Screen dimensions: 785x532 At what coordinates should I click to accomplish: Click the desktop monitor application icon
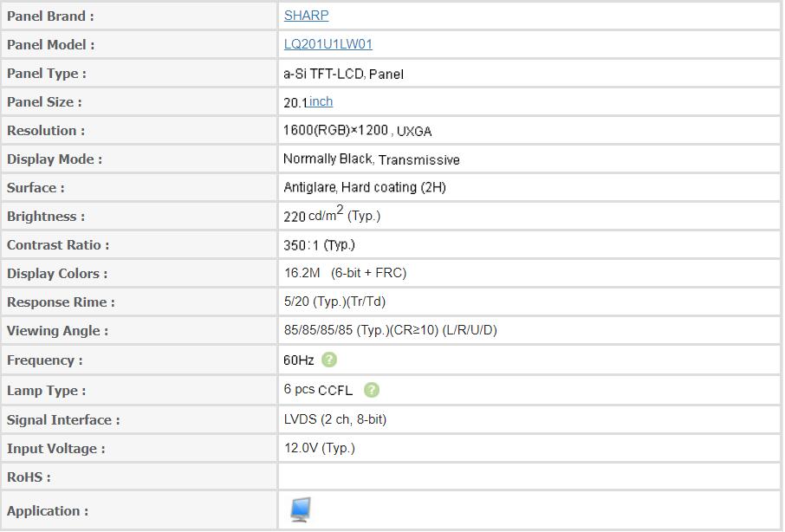click(x=301, y=509)
